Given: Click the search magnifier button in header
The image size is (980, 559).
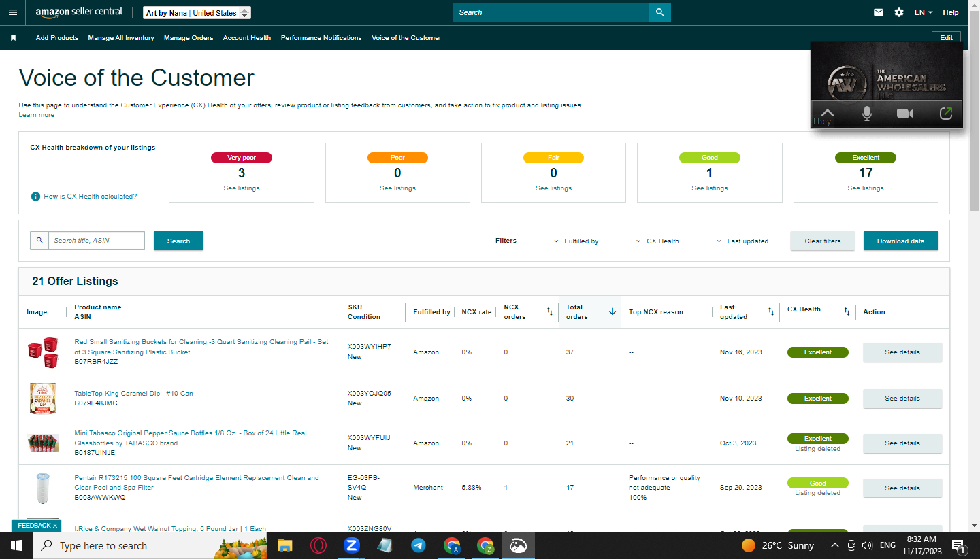Looking at the screenshot, I should (659, 12).
